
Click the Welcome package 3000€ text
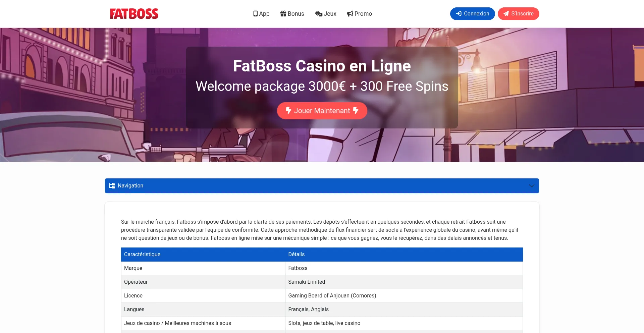click(x=322, y=86)
